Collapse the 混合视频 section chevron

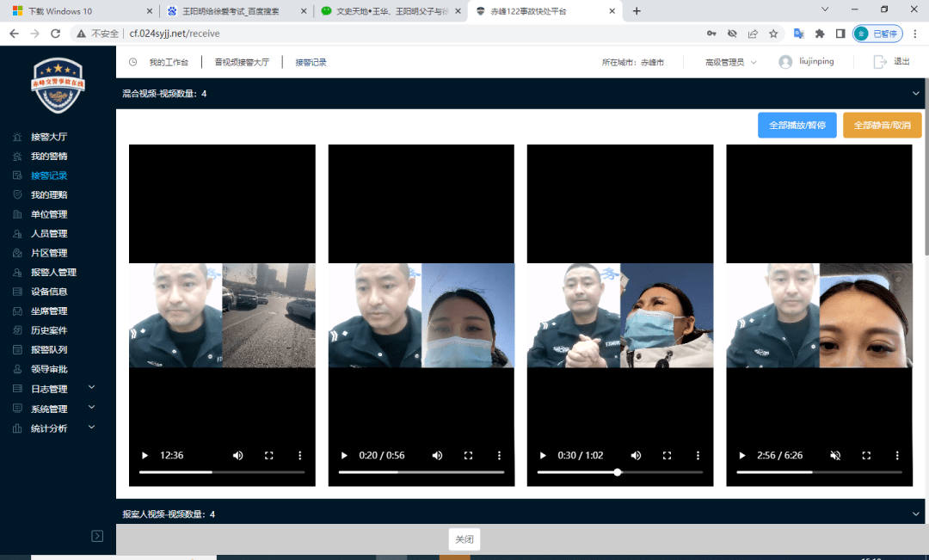pos(916,94)
